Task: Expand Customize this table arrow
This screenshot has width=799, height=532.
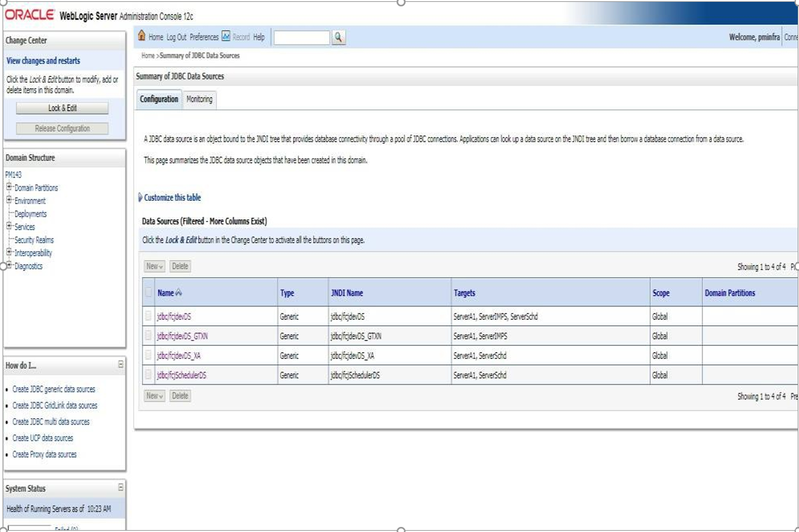Action: [140, 198]
